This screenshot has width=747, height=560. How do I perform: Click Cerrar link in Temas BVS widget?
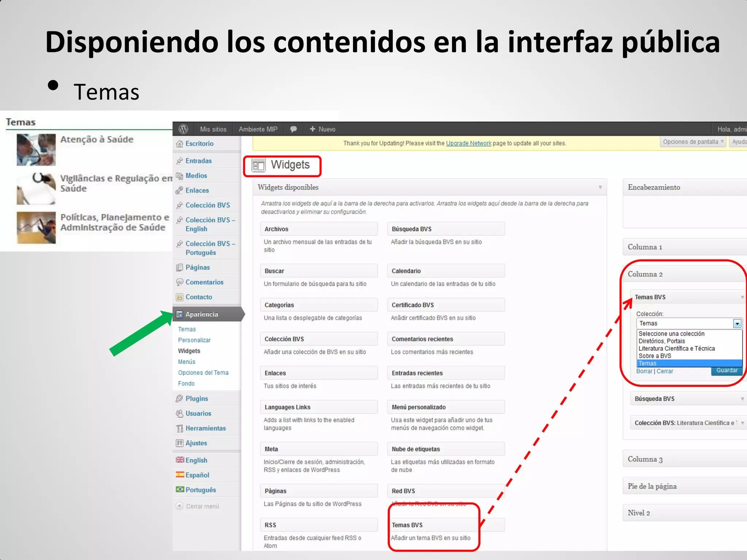click(665, 371)
